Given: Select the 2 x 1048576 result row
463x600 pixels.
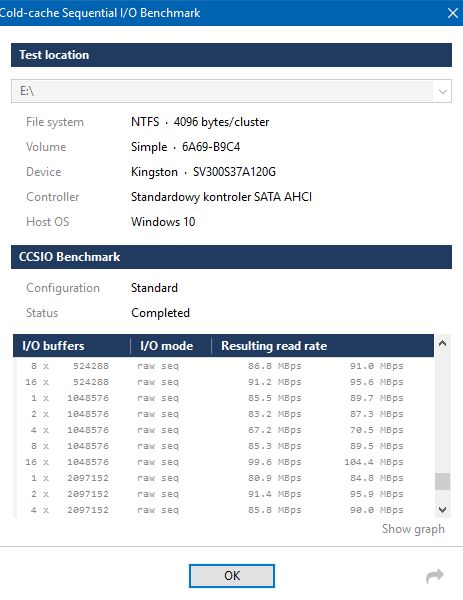Looking at the screenshot, I should 223,414.
